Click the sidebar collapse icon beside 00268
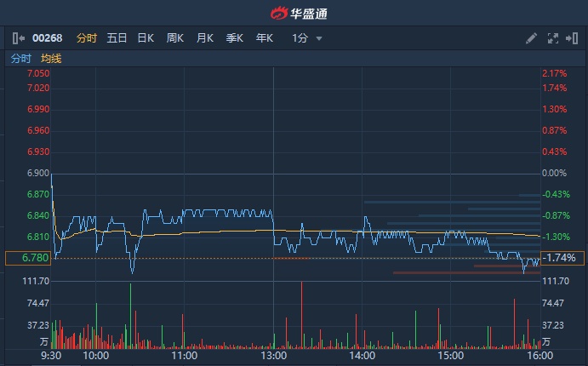This screenshot has height=366, width=588. pyautogui.click(x=19, y=38)
